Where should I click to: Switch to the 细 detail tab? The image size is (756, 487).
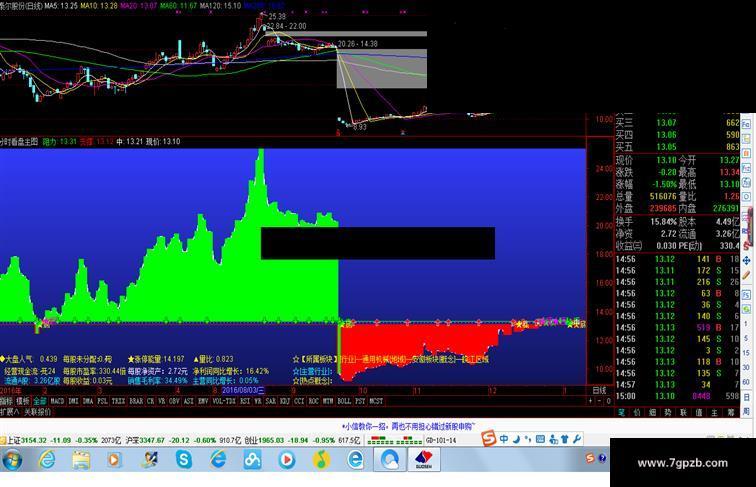tap(652, 413)
